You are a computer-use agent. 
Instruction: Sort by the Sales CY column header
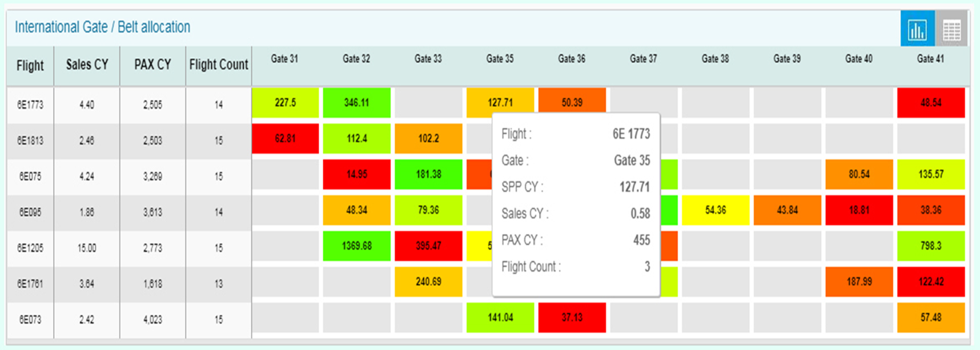[x=87, y=65]
